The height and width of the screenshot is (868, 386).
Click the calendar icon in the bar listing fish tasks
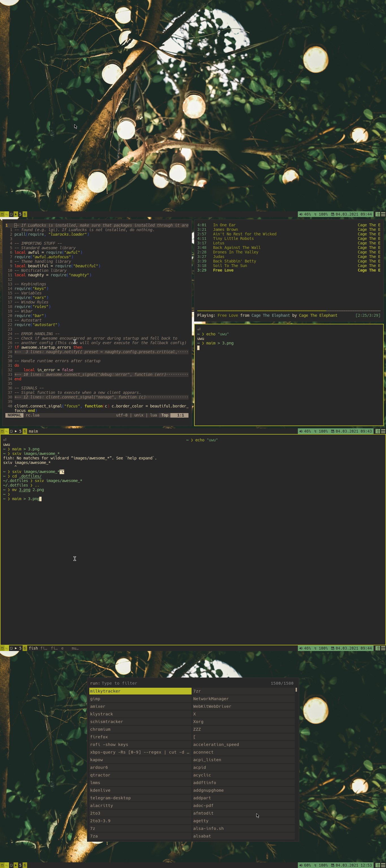pos(332,648)
